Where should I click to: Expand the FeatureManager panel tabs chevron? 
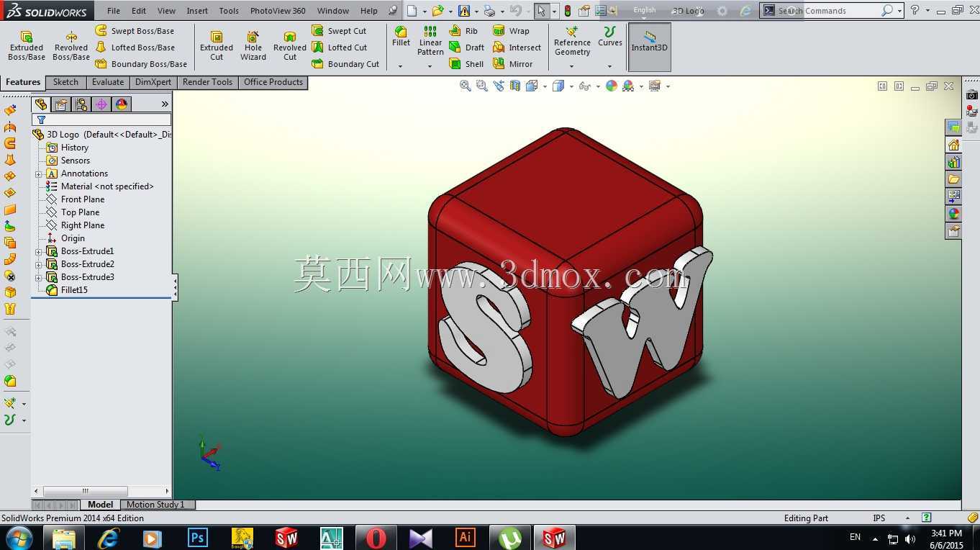pyautogui.click(x=165, y=104)
